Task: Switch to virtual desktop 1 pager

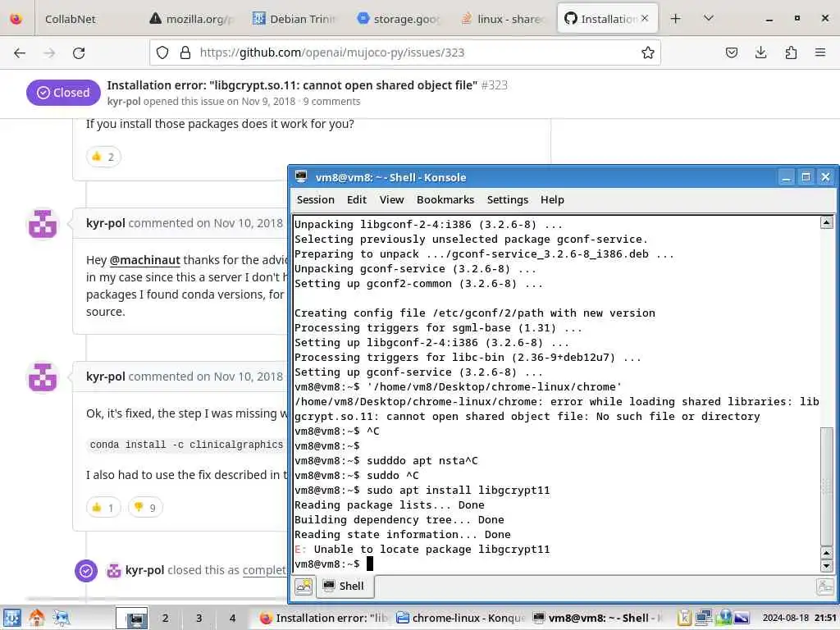Action: click(x=132, y=619)
